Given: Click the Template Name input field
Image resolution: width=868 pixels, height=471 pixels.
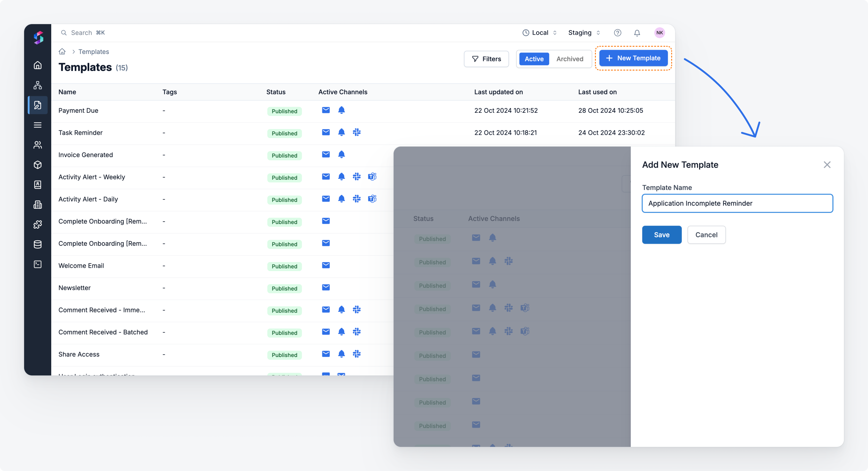Looking at the screenshot, I should [737, 203].
